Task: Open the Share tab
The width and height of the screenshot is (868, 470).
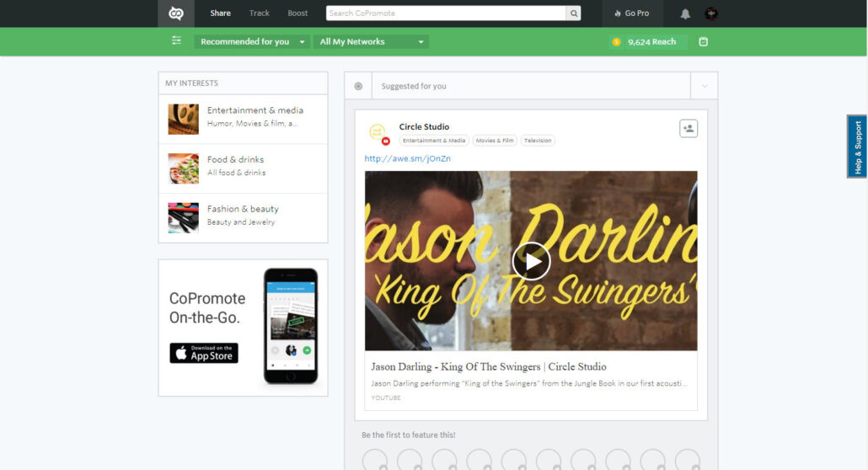Action: (220, 13)
